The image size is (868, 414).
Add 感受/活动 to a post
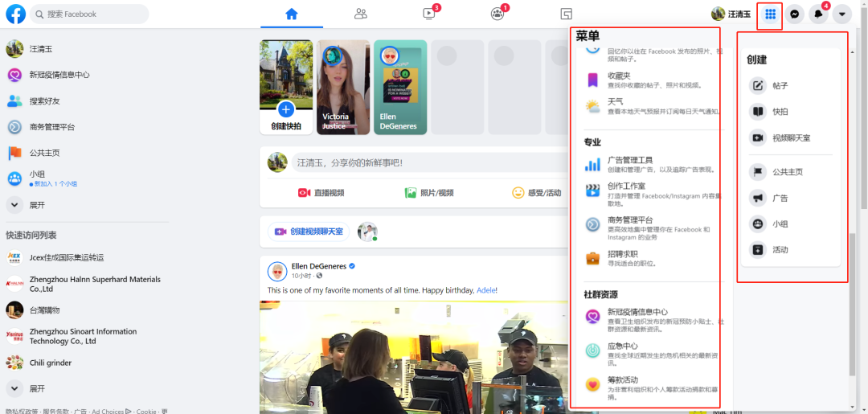(536, 193)
